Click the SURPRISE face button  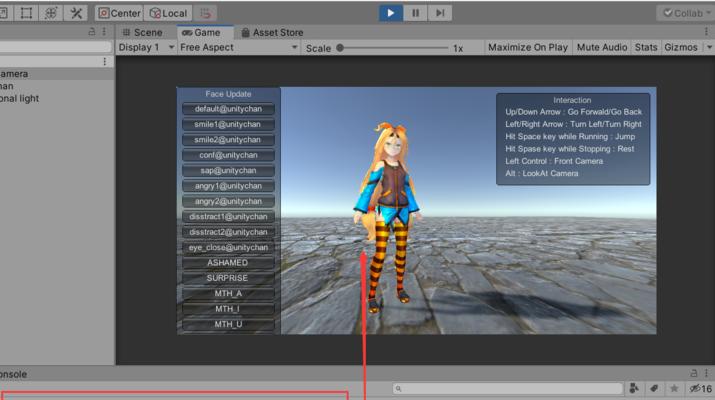pos(228,278)
